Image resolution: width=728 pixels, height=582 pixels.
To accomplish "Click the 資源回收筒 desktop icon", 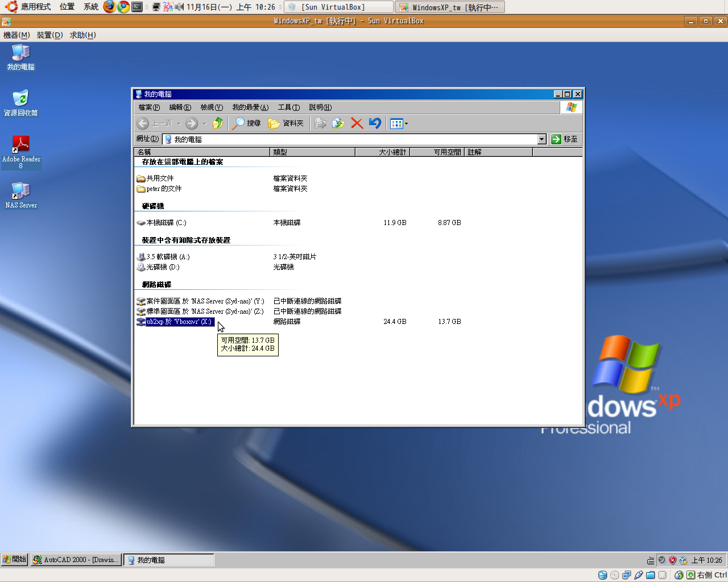I will click(x=21, y=103).
